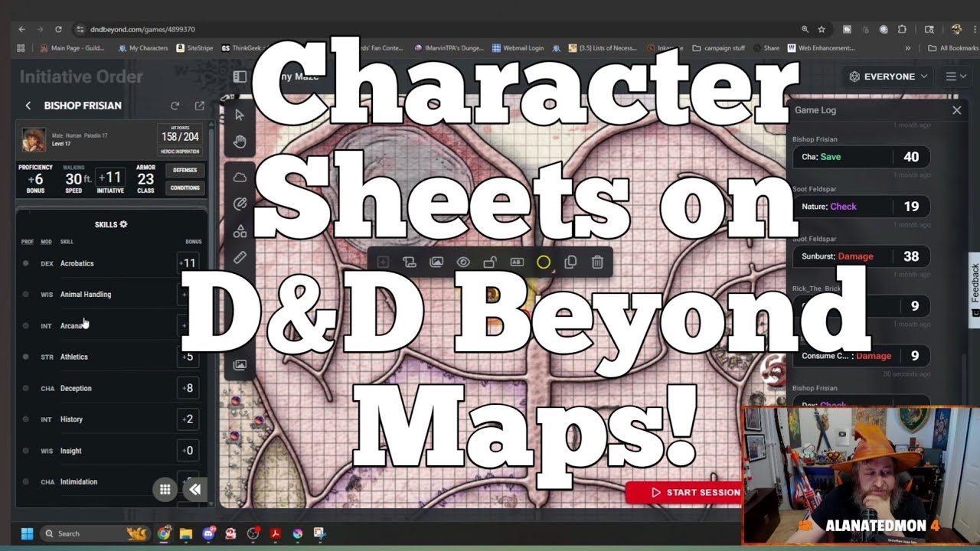Viewport: 980px width, 551px height.
Task: Open File Explorer from taskbar
Action: click(x=186, y=533)
